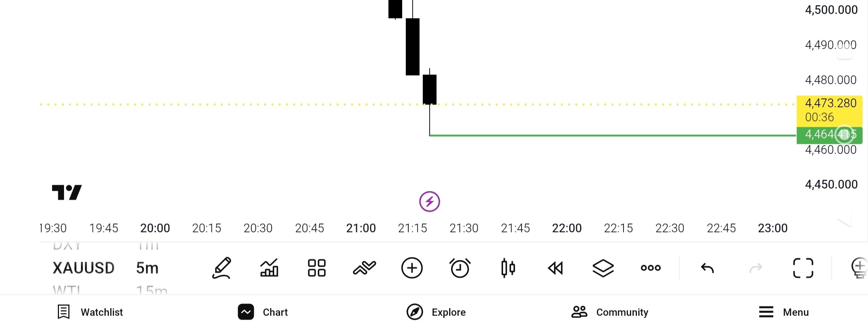The width and height of the screenshot is (868, 330).
Task: Open the three-dots more options icon
Action: click(651, 268)
